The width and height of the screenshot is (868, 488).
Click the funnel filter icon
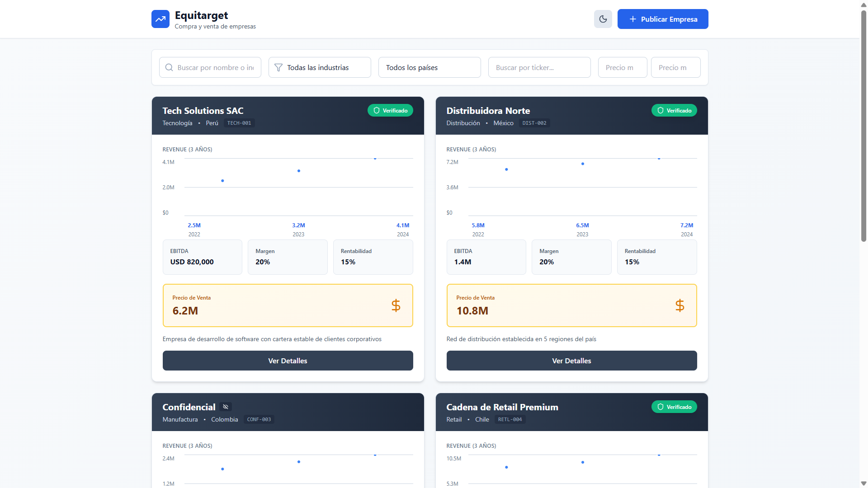(278, 67)
